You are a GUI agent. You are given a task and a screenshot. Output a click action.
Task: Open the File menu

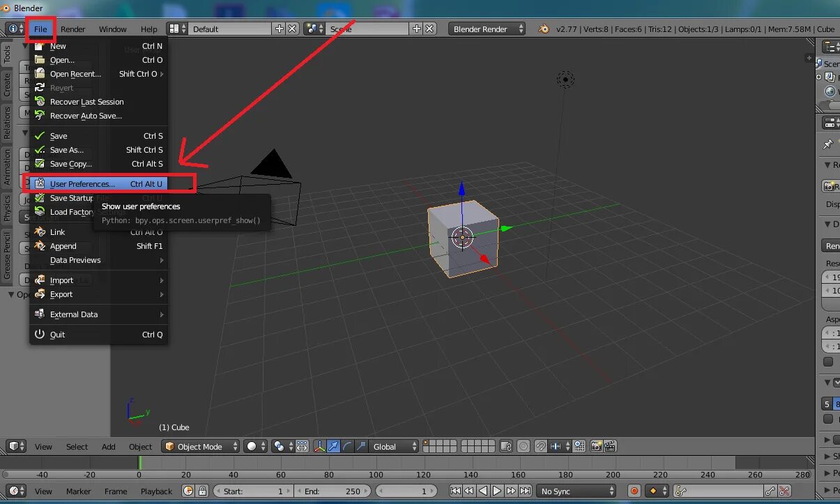click(40, 29)
